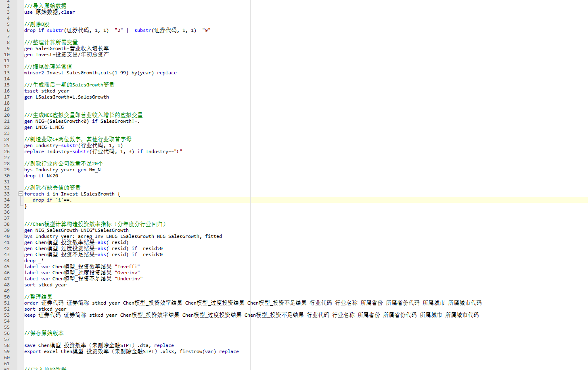Click the "Ineffi" label string

point(127,267)
